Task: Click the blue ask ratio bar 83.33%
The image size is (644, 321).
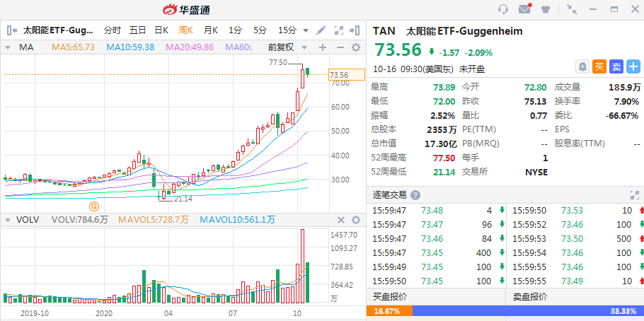Action: pos(528,311)
